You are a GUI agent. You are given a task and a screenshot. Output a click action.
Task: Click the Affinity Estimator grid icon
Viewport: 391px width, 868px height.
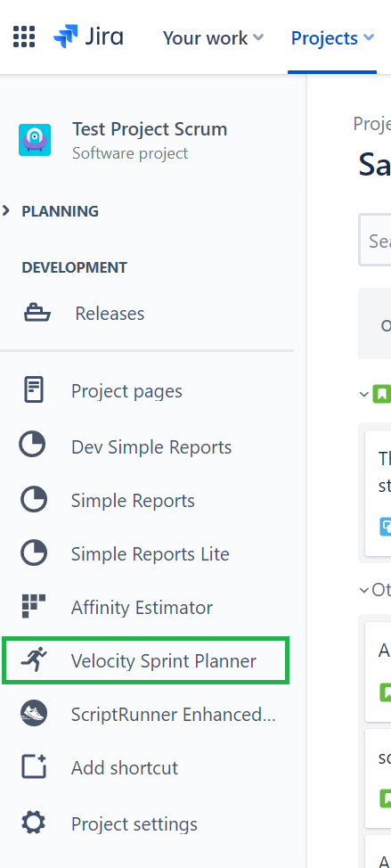[34, 606]
